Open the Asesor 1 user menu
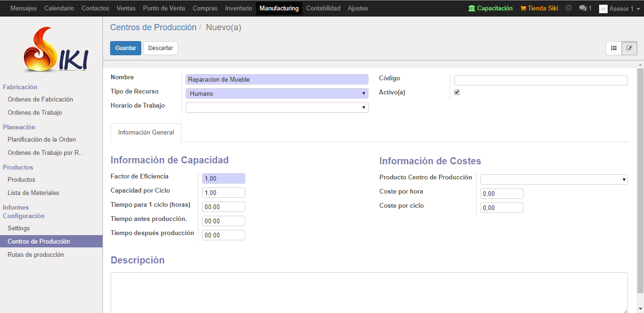This screenshot has width=644, height=313. [619, 8]
